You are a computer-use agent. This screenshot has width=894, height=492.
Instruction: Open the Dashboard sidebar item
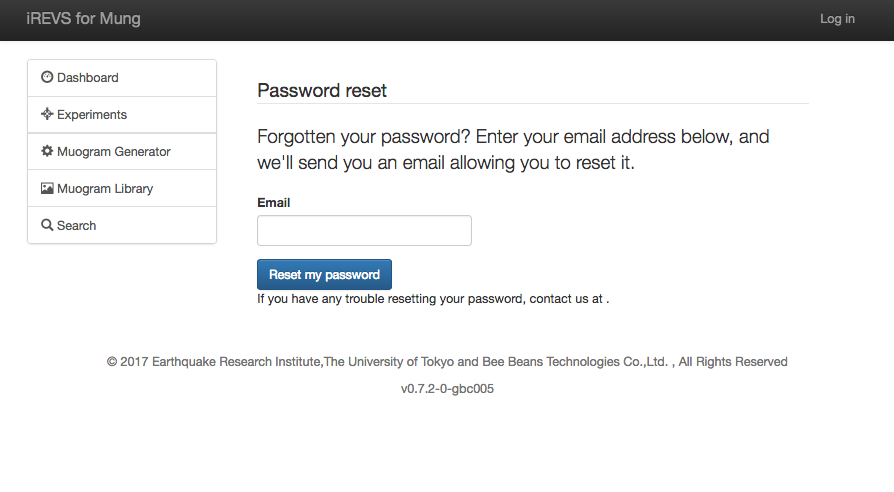point(88,78)
